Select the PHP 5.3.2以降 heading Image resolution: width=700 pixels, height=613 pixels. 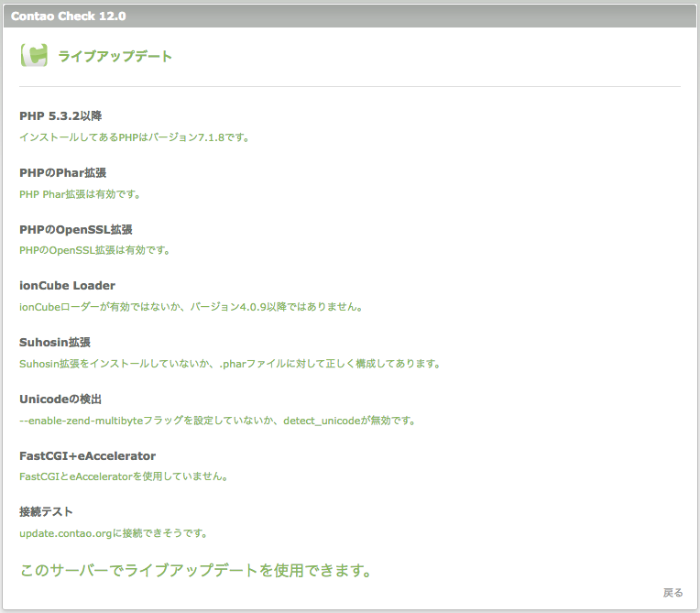pyautogui.click(x=60, y=116)
